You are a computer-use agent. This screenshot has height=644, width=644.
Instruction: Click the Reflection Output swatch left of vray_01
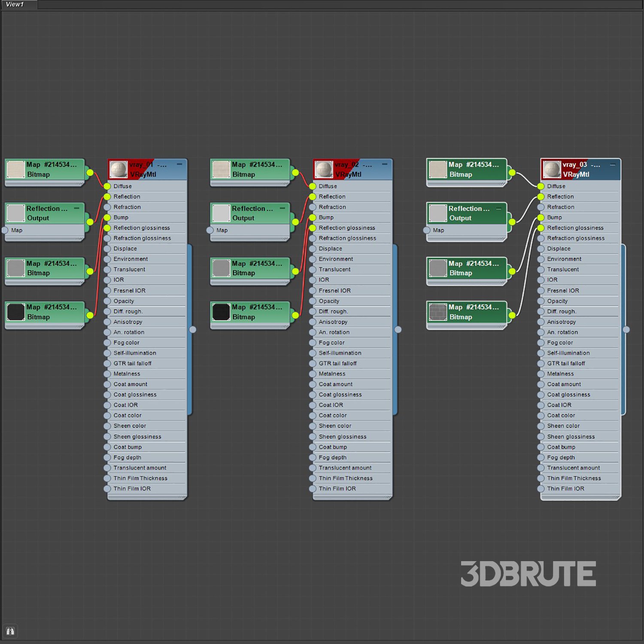click(16, 213)
